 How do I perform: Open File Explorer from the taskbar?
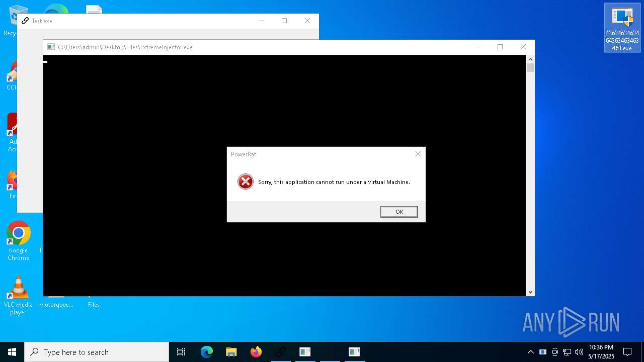231,352
